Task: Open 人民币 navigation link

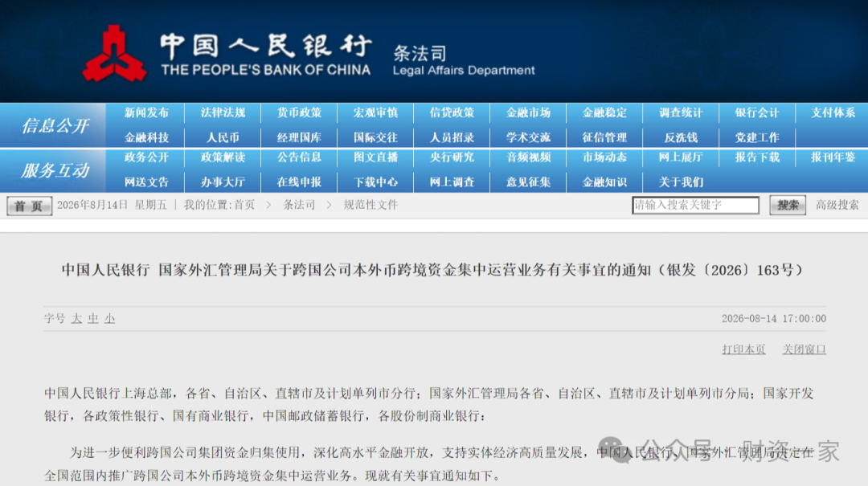Action: [223, 137]
